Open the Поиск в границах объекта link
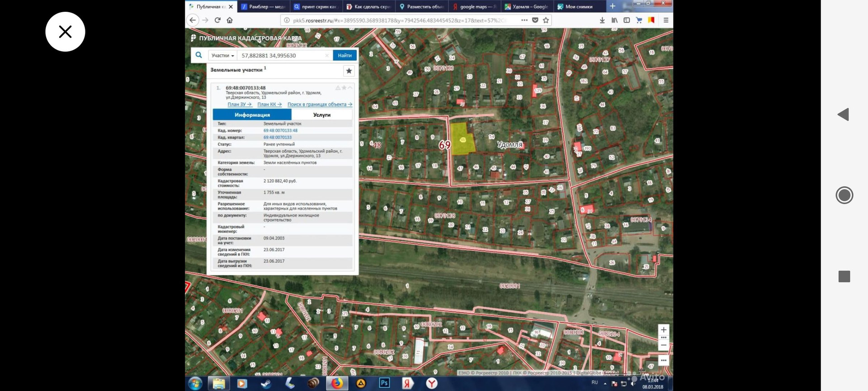Screen dimensions: 868x391 point(319,105)
